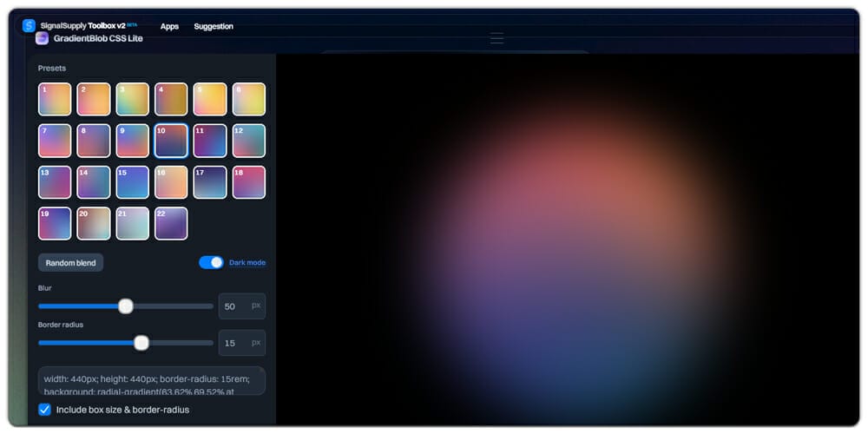Select gradient preset 1
Image resolution: width=868 pixels, height=434 pixels.
(55, 99)
